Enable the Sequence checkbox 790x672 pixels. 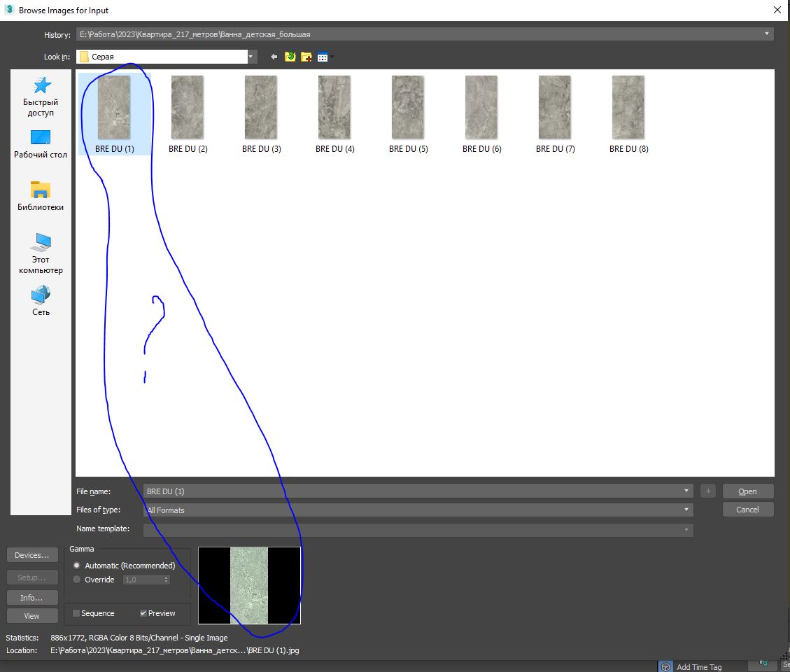click(76, 613)
